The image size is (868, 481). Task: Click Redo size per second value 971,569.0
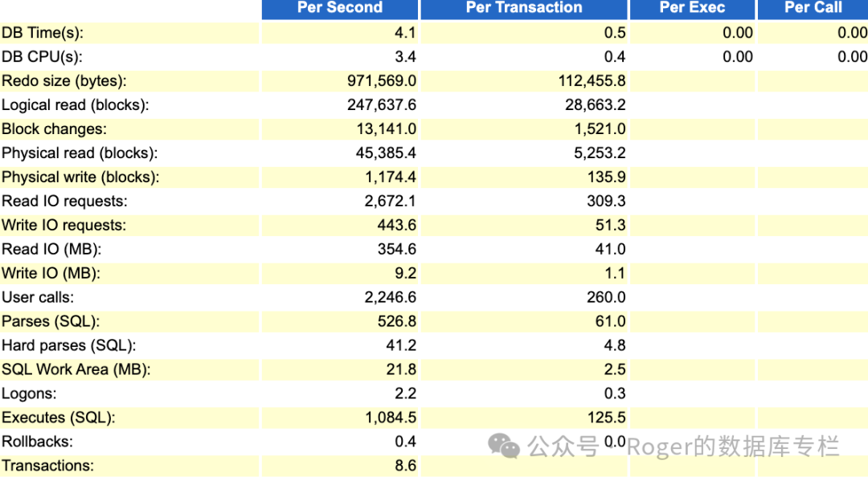[382, 81]
